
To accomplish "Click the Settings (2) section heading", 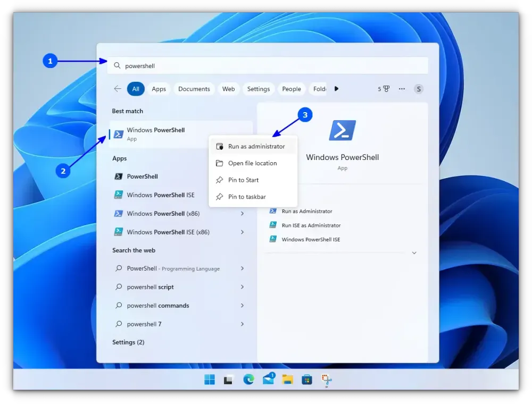I will click(128, 342).
